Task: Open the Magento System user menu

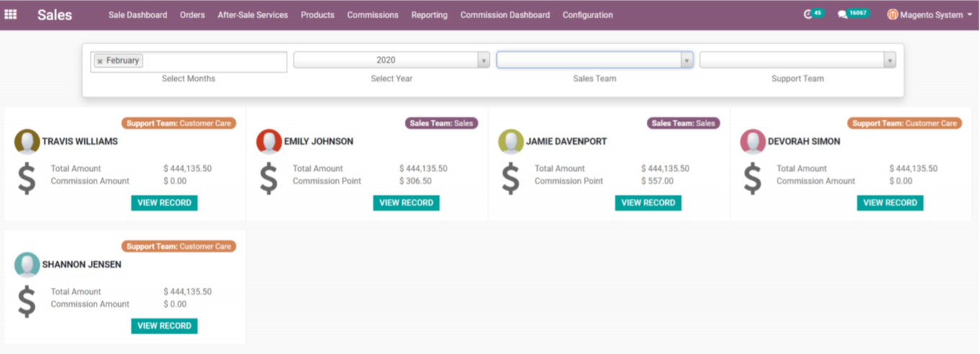Action: click(x=930, y=14)
